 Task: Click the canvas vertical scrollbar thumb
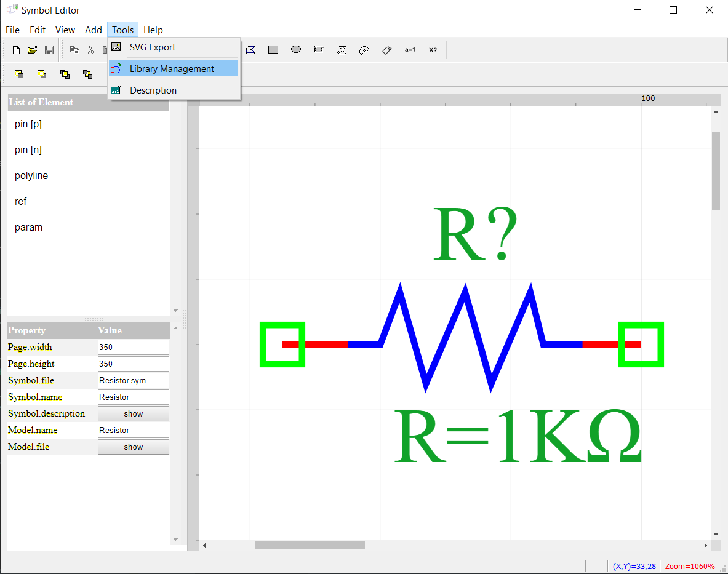pos(716,171)
